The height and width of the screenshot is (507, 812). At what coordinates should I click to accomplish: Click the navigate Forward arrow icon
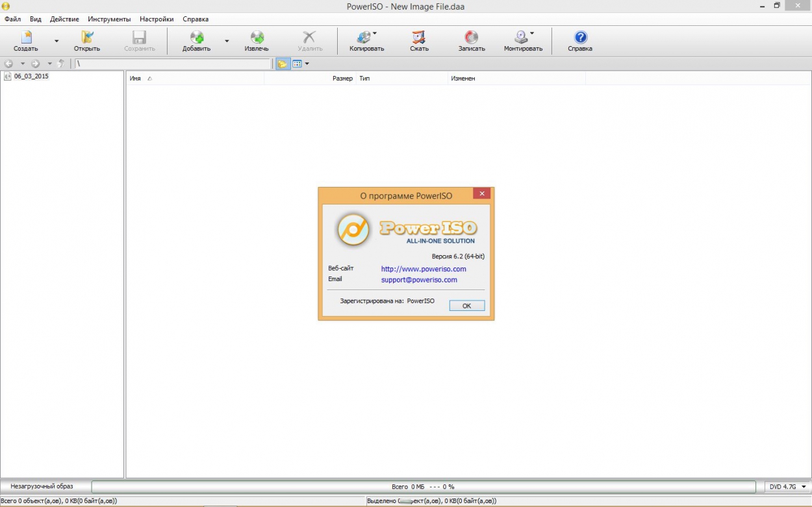point(36,64)
